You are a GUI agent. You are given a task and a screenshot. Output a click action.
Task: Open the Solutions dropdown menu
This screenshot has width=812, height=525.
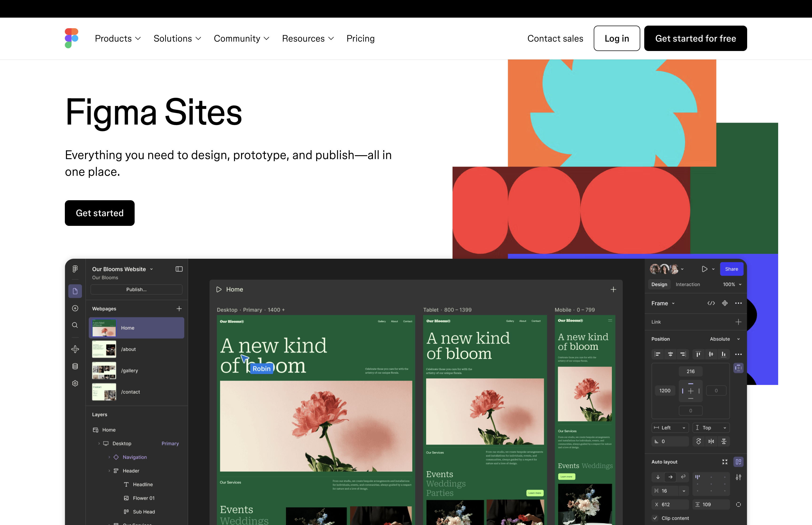coord(177,39)
